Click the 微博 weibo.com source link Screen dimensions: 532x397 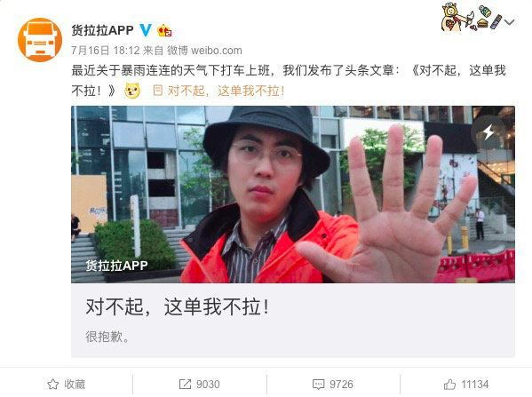tap(204, 51)
